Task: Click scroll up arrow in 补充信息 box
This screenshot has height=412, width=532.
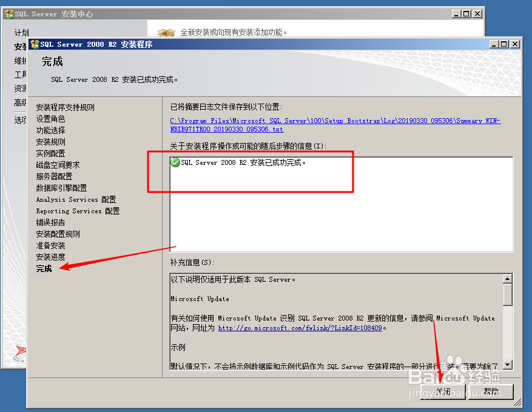Action: pyautogui.click(x=508, y=279)
